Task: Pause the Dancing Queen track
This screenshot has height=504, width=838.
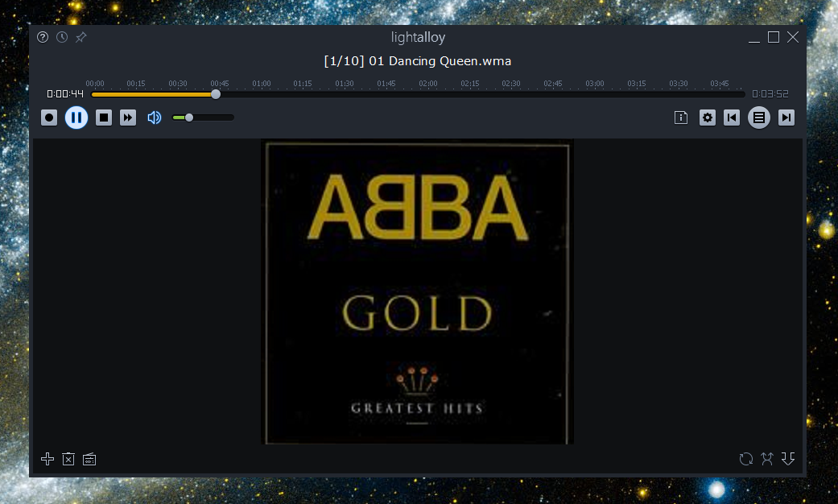Action: 76,118
